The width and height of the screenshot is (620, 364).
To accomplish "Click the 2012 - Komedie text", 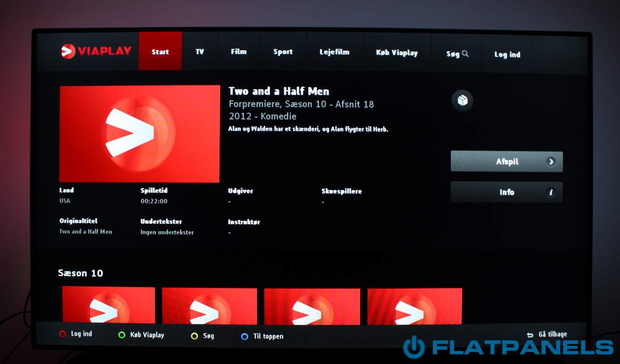I will (x=262, y=117).
